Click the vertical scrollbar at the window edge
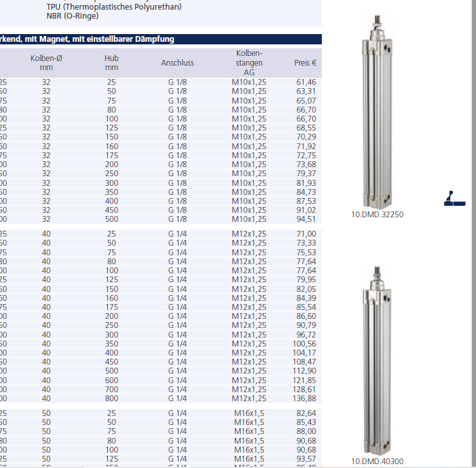The image size is (476, 468). pyautogui.click(x=474, y=233)
